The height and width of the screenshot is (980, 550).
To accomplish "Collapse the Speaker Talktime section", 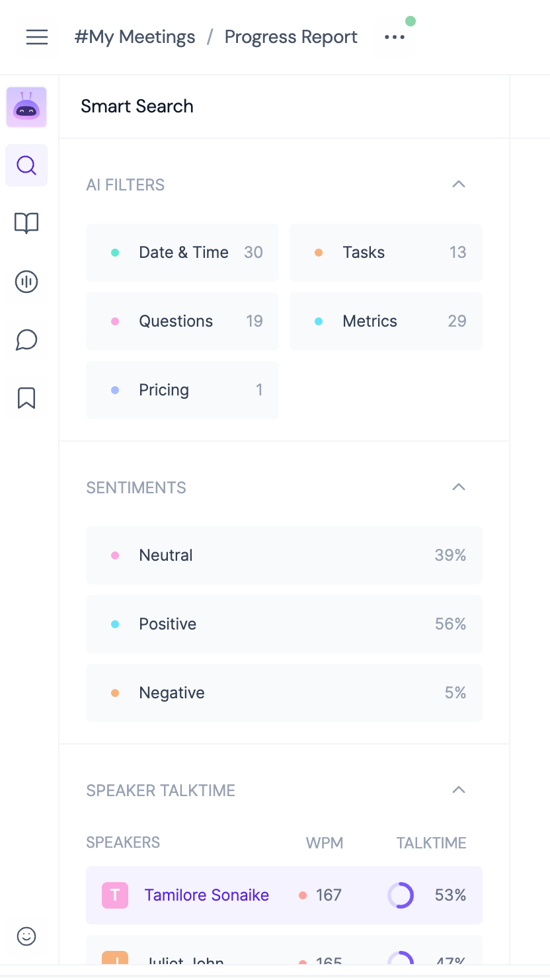I will pos(458,790).
